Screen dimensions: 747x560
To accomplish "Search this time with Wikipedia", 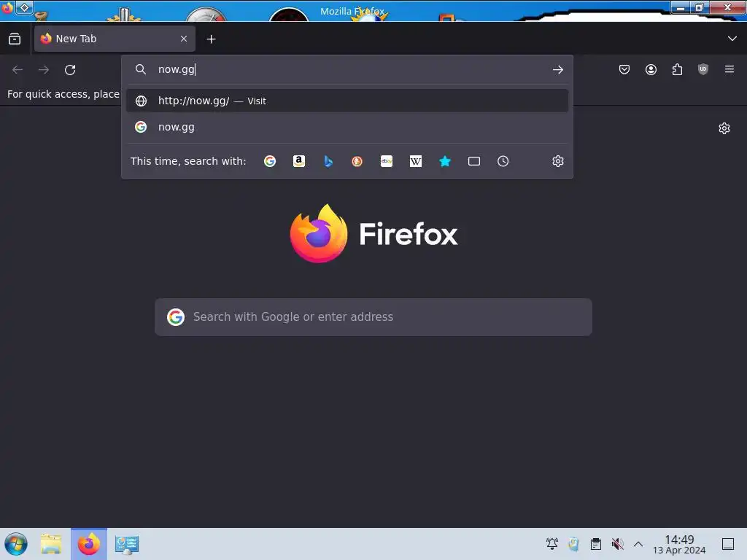I will point(415,161).
